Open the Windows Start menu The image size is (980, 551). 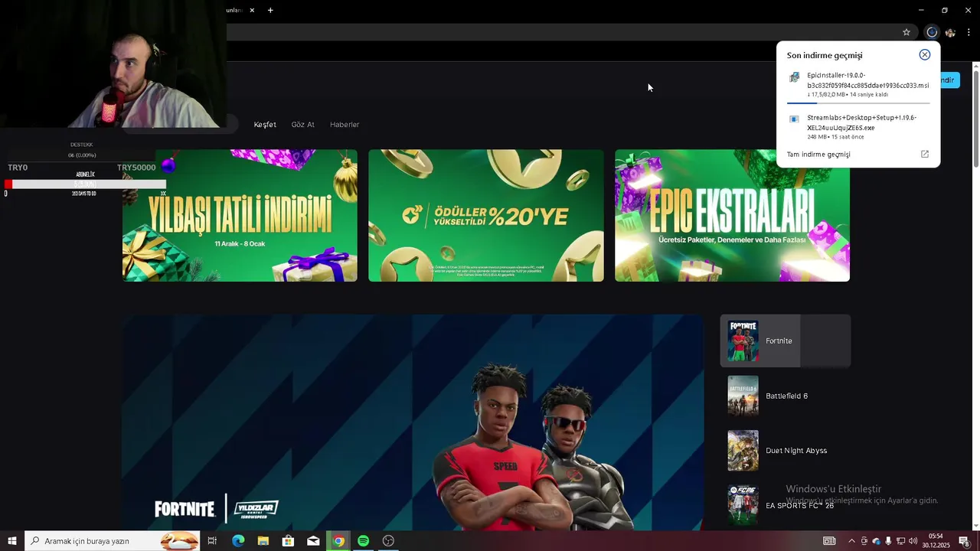[12, 541]
